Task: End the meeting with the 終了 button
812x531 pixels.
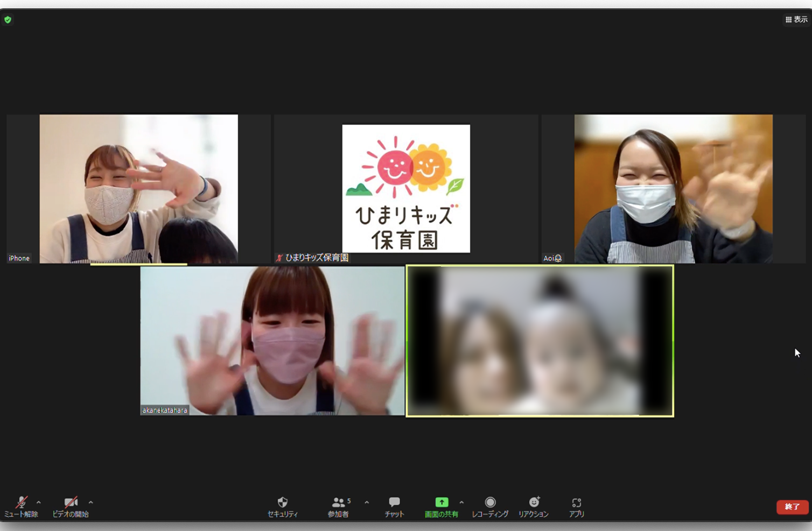Action: 792,507
